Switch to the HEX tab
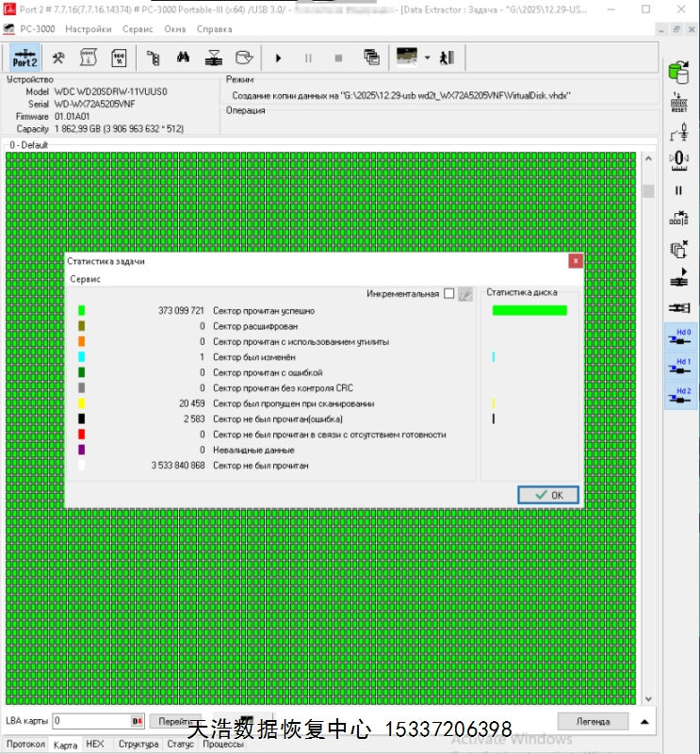The height and width of the screenshot is (754, 700). point(95,745)
